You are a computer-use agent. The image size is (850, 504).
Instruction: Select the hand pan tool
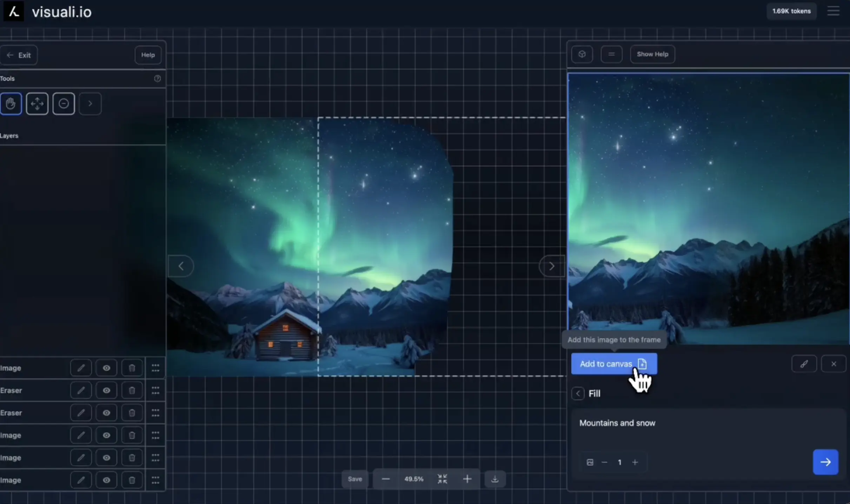(x=11, y=104)
